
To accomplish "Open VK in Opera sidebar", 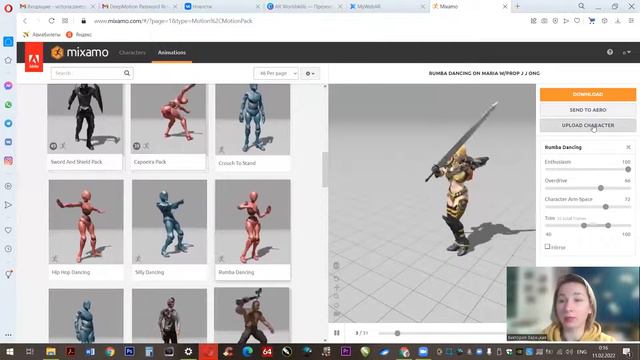I will click(8, 142).
